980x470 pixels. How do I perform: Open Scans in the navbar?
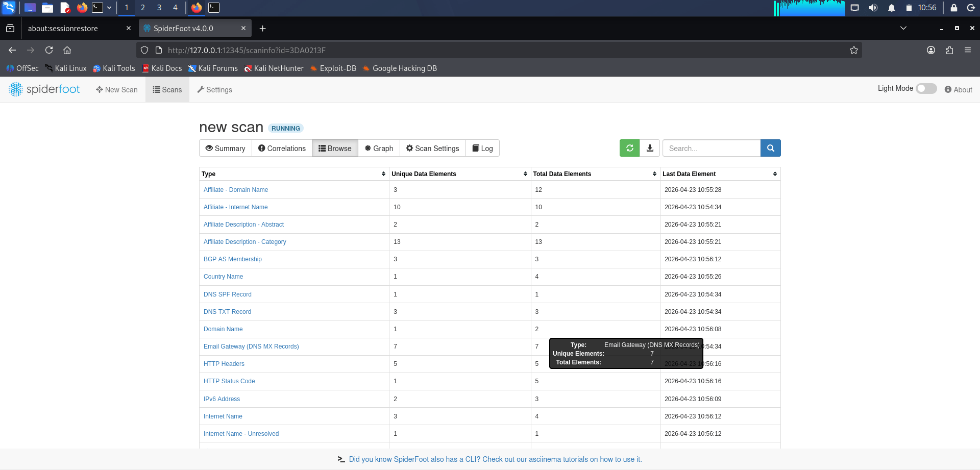[167, 89]
